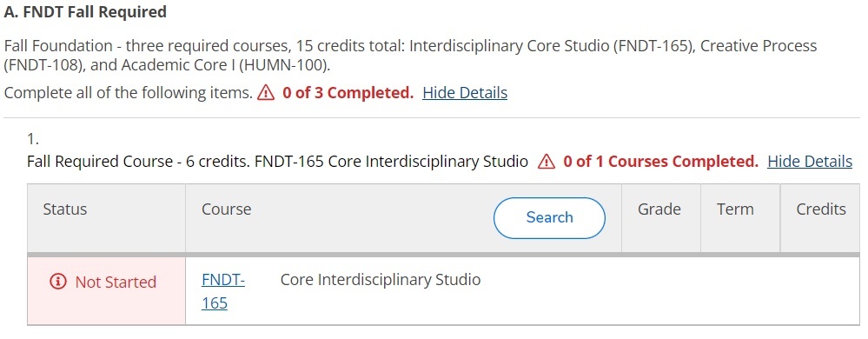Click the red 0 of 3 Completed text

(x=348, y=93)
